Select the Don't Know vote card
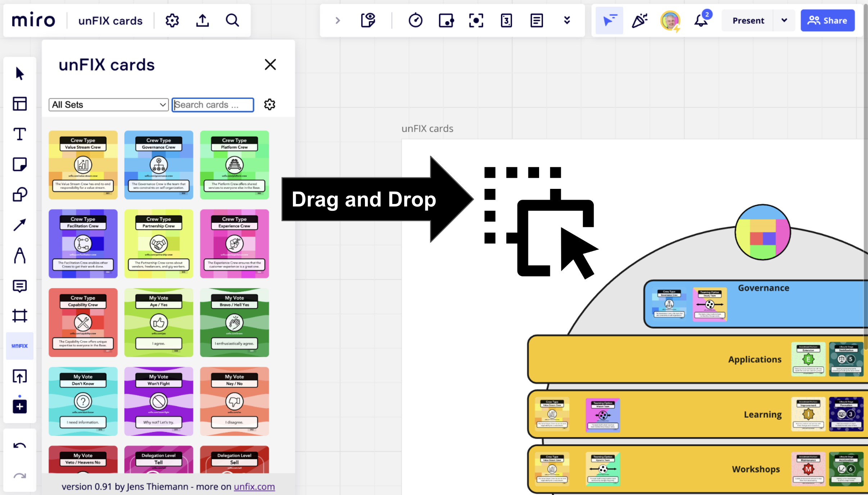Viewport: 868px width, 495px height. (83, 401)
